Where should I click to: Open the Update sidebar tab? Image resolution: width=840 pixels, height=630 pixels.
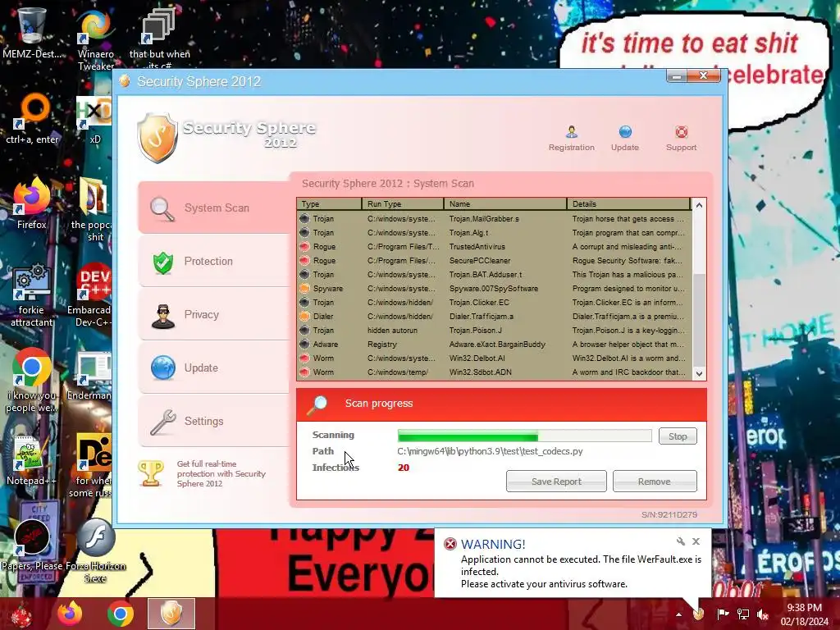click(213, 368)
